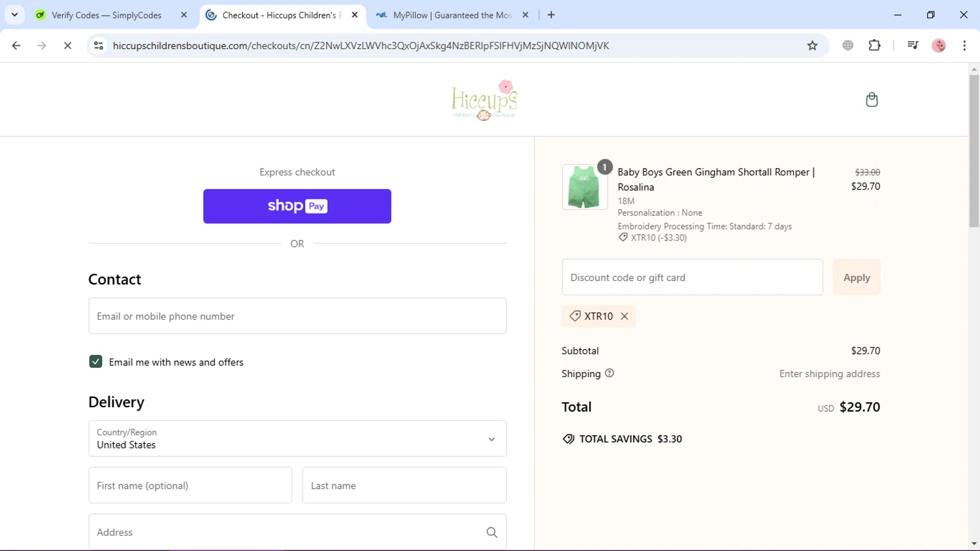The height and width of the screenshot is (551, 980).
Task: Click the First name (optional) field
Action: 190,486
